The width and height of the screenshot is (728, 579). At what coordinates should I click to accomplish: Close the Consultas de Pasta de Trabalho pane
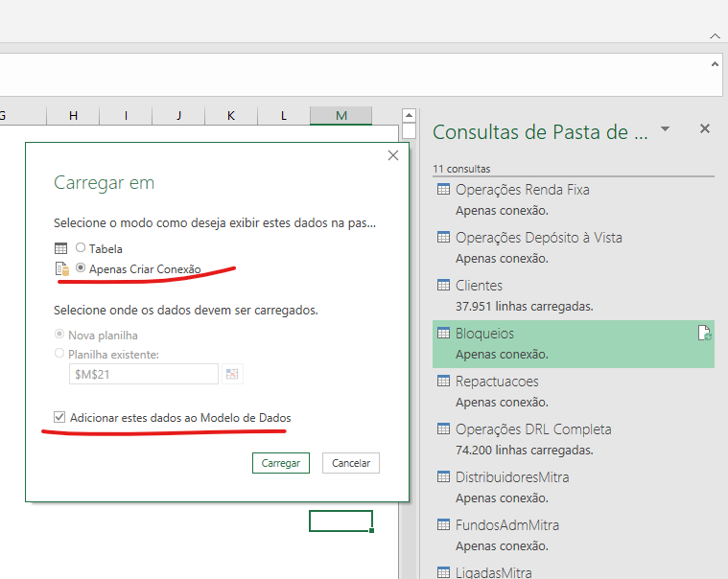click(704, 128)
